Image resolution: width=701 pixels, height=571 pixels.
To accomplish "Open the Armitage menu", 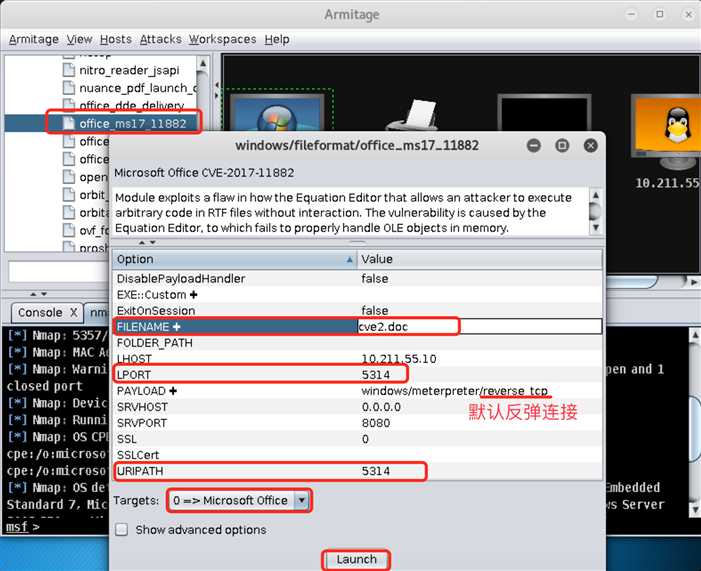I will (34, 39).
